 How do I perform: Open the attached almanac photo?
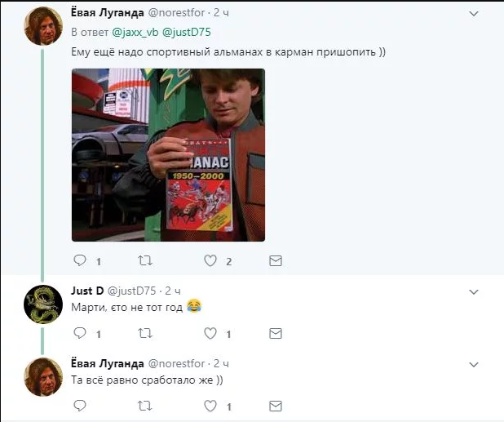pyautogui.click(x=168, y=155)
